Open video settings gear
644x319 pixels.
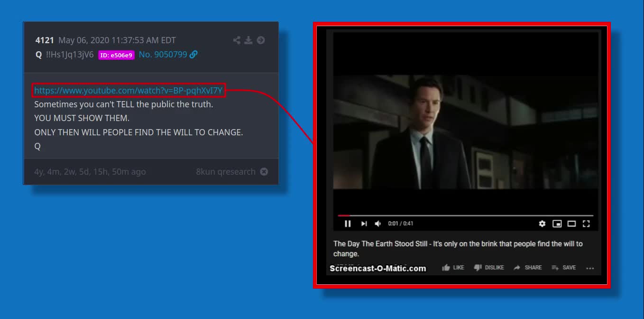pos(542,224)
